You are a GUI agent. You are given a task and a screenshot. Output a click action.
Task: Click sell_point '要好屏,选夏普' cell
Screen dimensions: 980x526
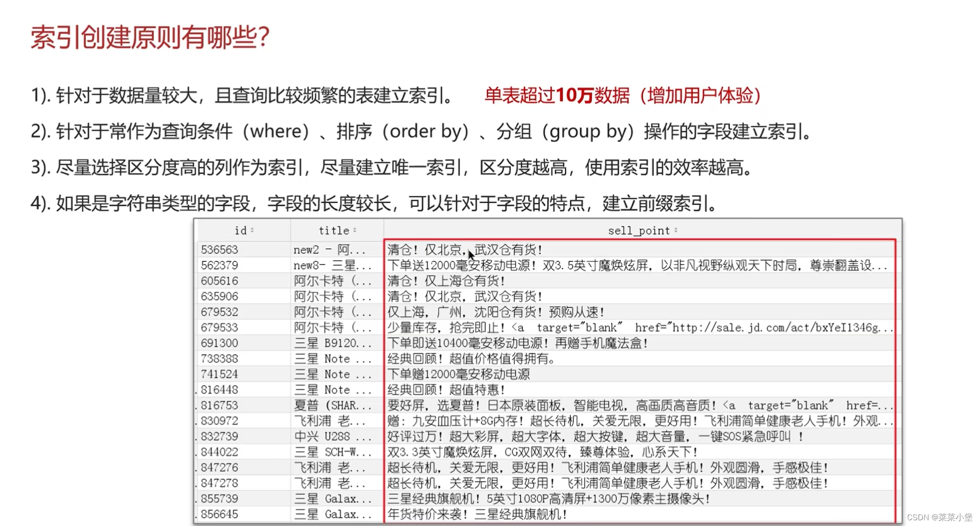click(640, 405)
